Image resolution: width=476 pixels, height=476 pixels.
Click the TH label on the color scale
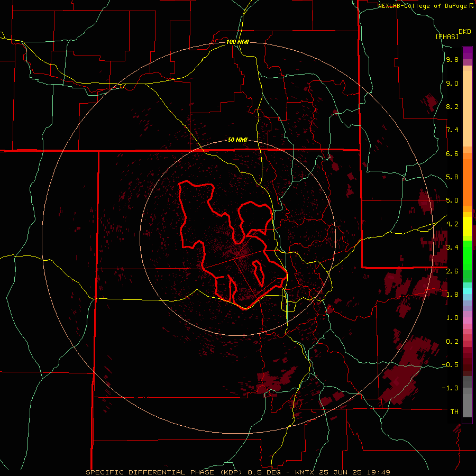(x=454, y=411)
